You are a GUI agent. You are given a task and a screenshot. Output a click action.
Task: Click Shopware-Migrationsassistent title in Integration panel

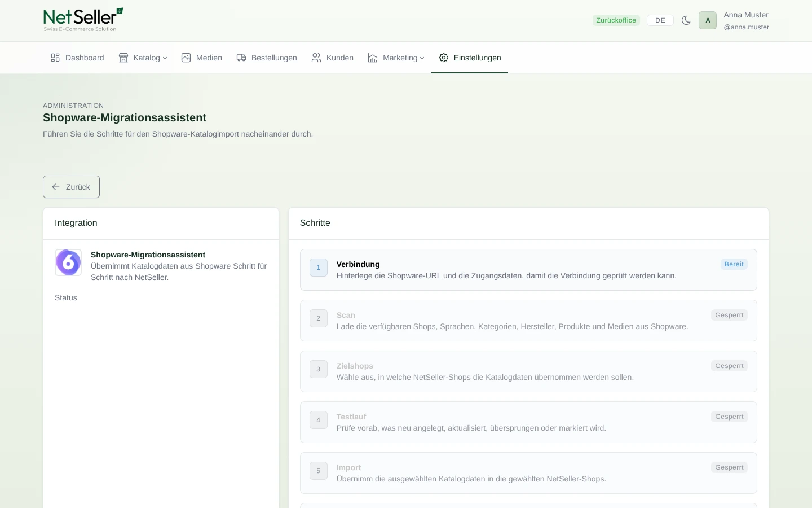point(148,255)
